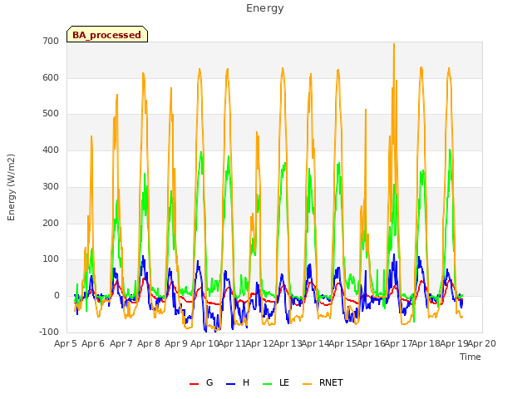Viewport: 532px width, 399px height.
Task: Click the 500 y-axis tick label
Action: pyautogui.click(x=51, y=114)
